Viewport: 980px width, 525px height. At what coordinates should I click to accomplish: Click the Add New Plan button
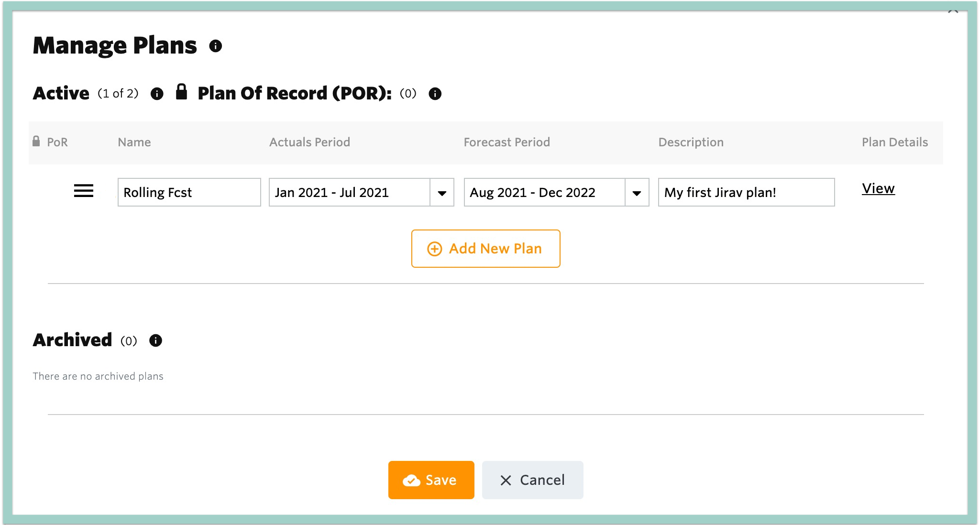tap(485, 249)
